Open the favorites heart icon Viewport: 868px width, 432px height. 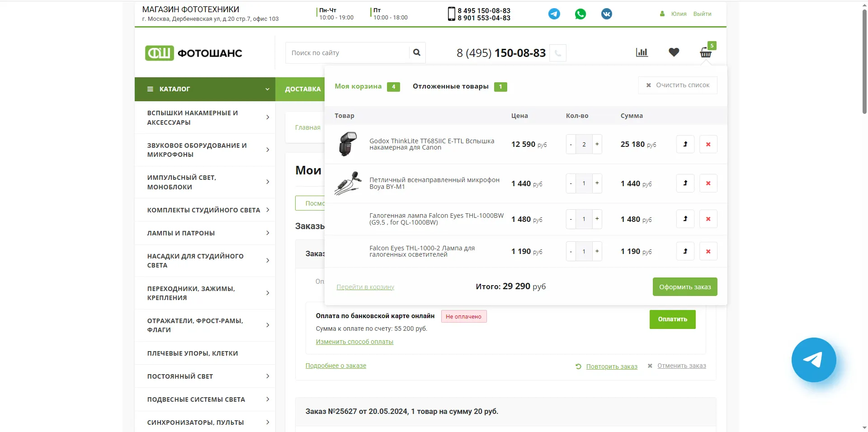point(674,52)
